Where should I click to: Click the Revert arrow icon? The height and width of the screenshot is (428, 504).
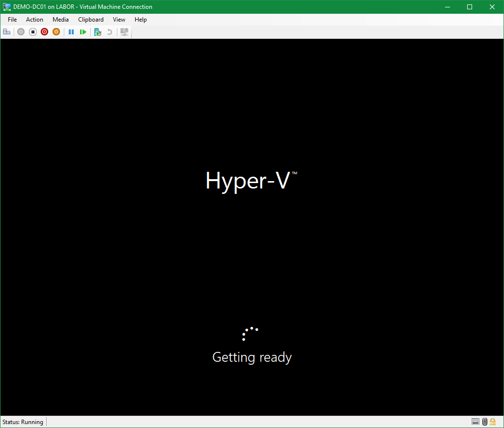point(110,32)
